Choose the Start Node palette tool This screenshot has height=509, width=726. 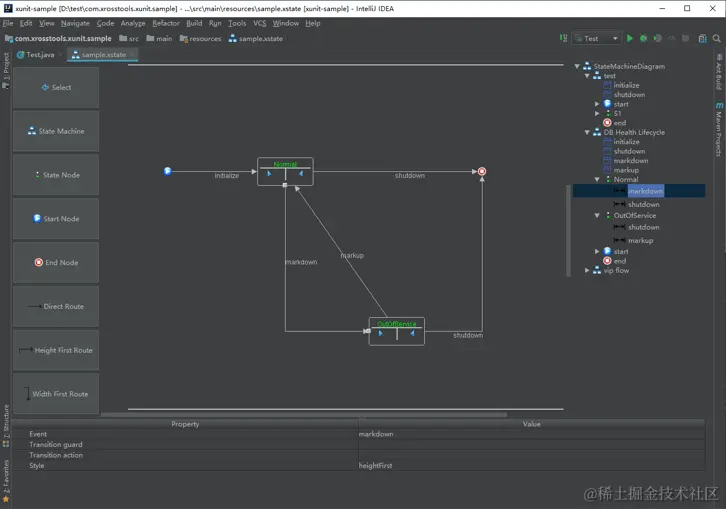56,219
